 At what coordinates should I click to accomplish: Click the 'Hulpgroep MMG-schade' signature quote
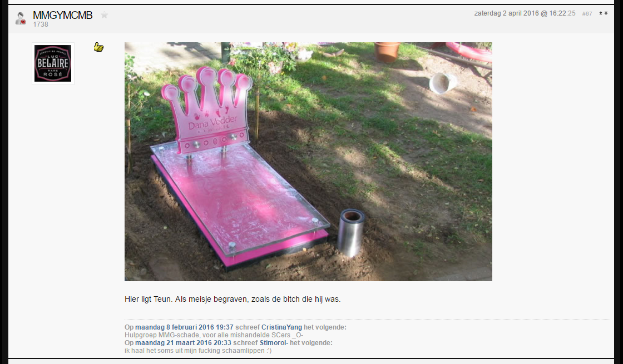pos(214,335)
